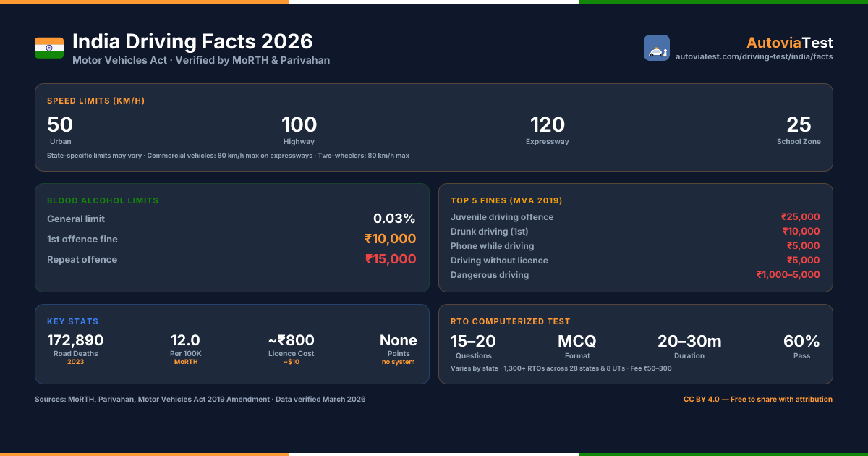Click the India flag icon
The height and width of the screenshot is (456, 868).
coord(49,48)
